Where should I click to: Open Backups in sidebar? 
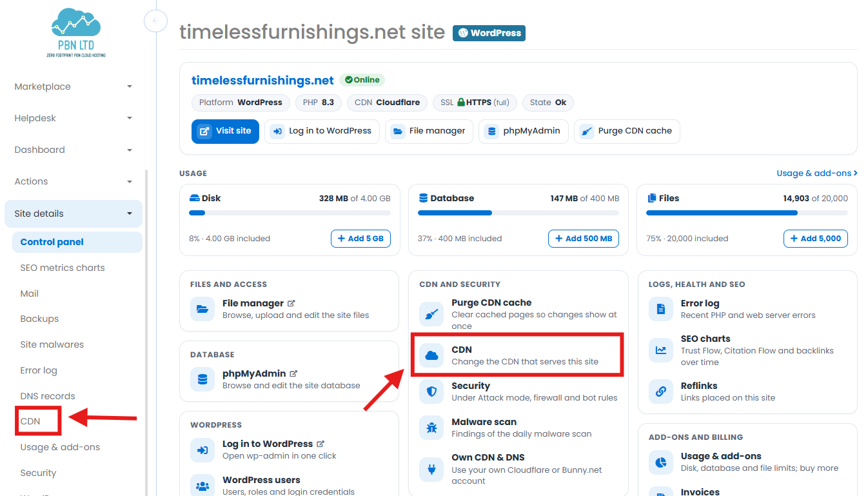39,319
